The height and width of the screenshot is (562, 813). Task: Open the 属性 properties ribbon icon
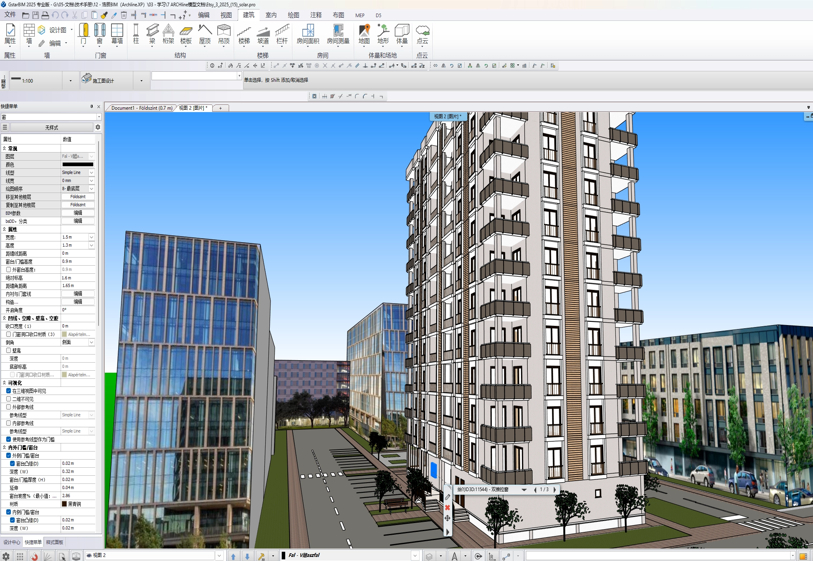pos(10,34)
